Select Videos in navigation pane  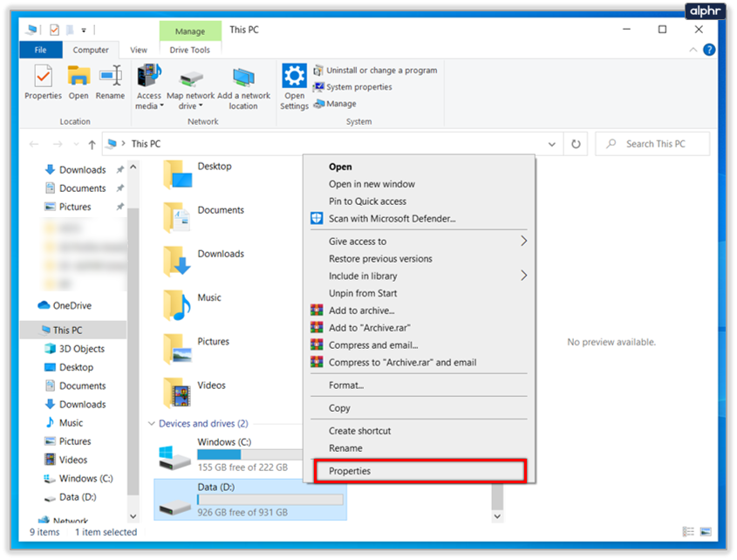pos(65,460)
